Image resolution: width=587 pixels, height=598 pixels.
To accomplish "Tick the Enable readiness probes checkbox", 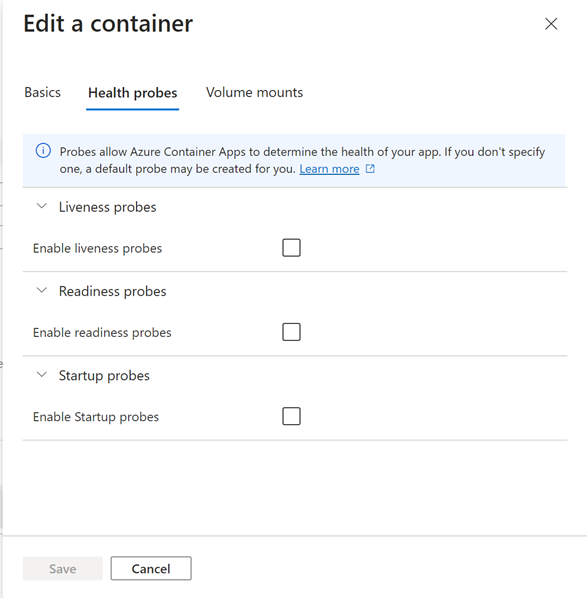I will 291,332.
